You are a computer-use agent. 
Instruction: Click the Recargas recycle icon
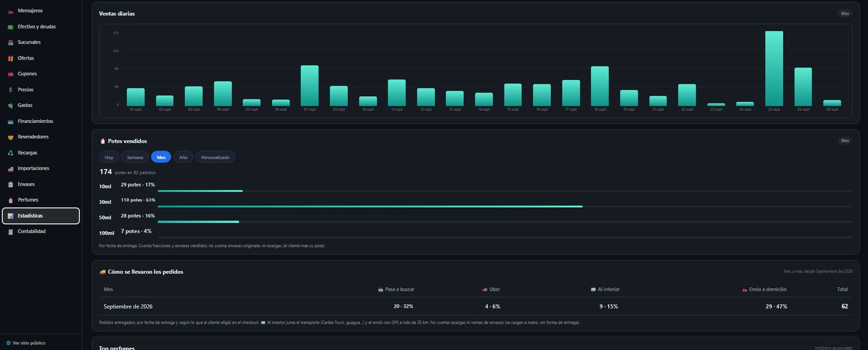pyautogui.click(x=11, y=153)
